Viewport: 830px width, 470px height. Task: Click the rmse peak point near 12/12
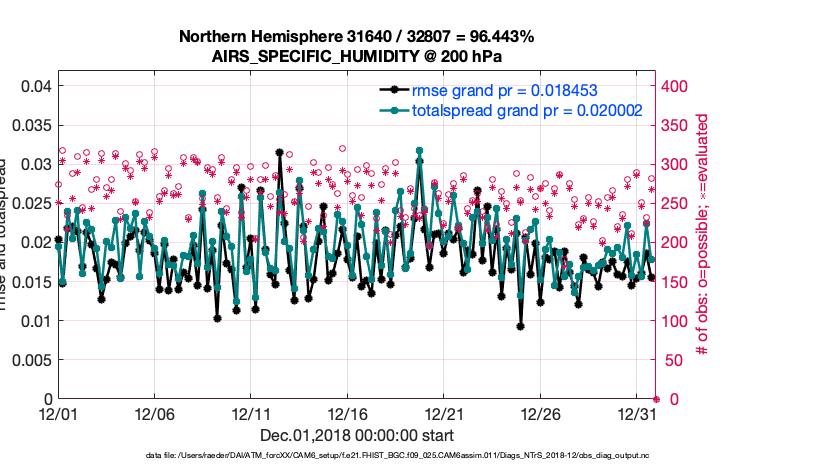(279, 152)
